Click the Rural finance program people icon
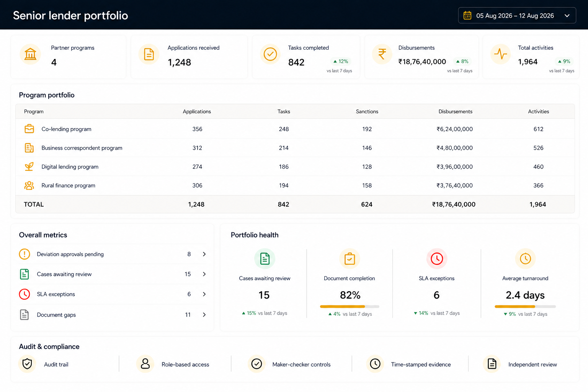Image resolution: width=588 pixels, height=392 pixels. pos(29,185)
